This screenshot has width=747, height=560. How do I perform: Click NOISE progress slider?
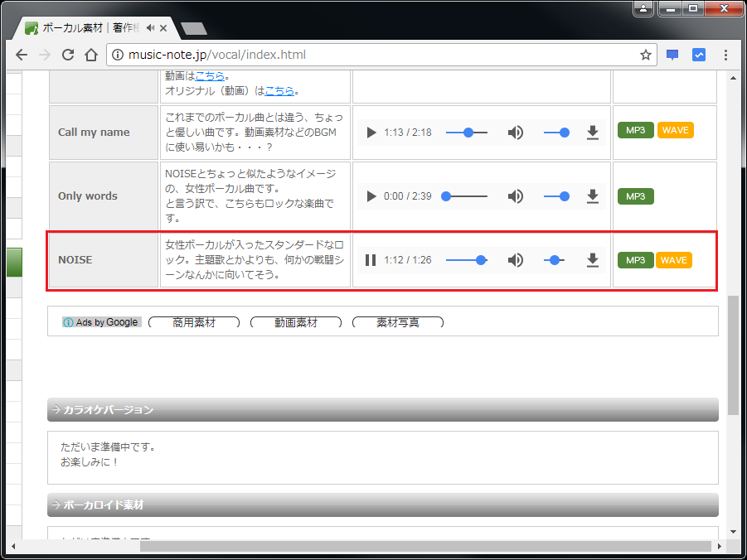pyautogui.click(x=467, y=260)
